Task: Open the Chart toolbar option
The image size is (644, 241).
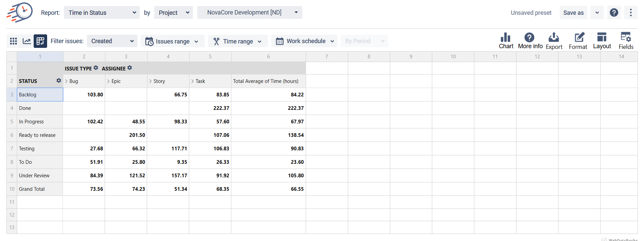Action: tap(506, 41)
